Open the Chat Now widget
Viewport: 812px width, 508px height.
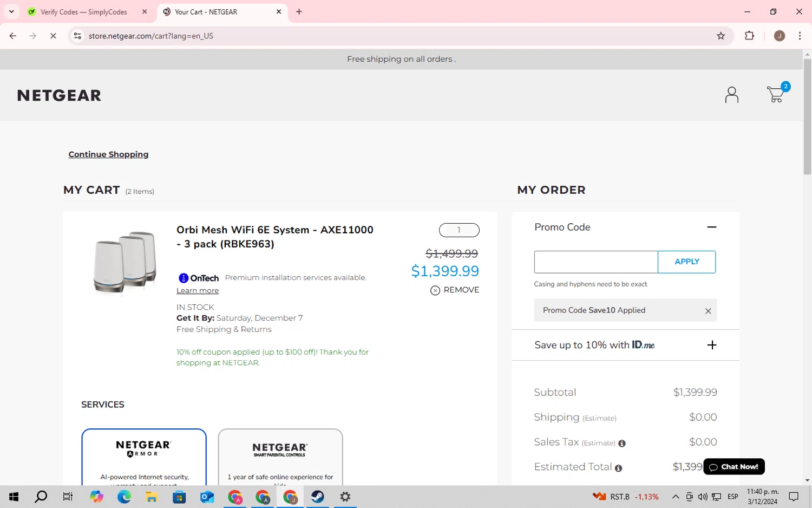734,467
